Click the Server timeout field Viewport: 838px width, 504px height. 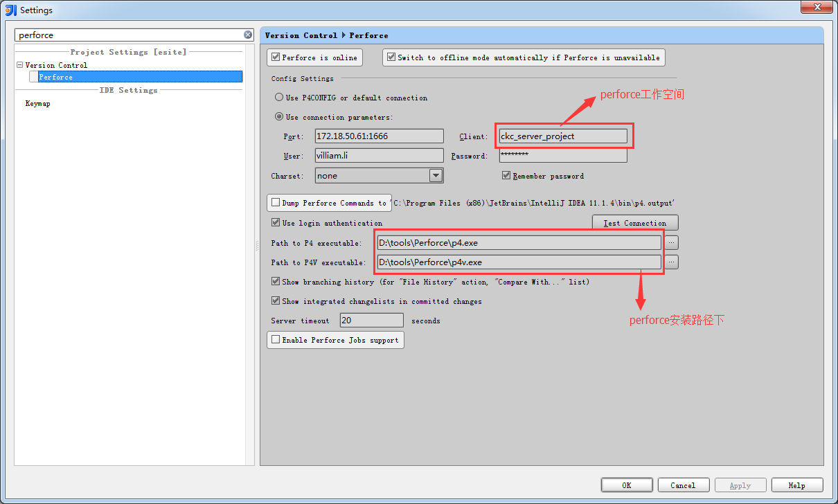click(372, 321)
